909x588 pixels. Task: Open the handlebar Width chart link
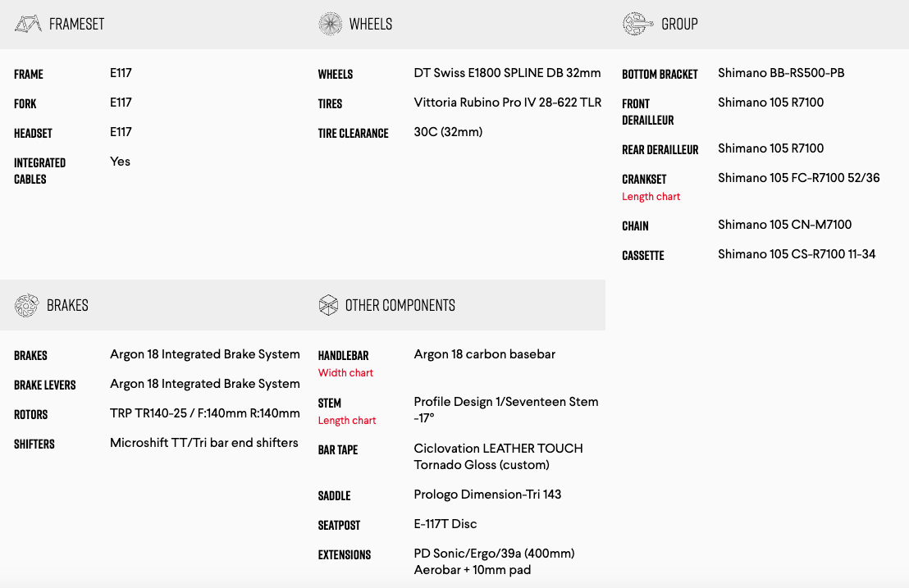tap(345, 373)
